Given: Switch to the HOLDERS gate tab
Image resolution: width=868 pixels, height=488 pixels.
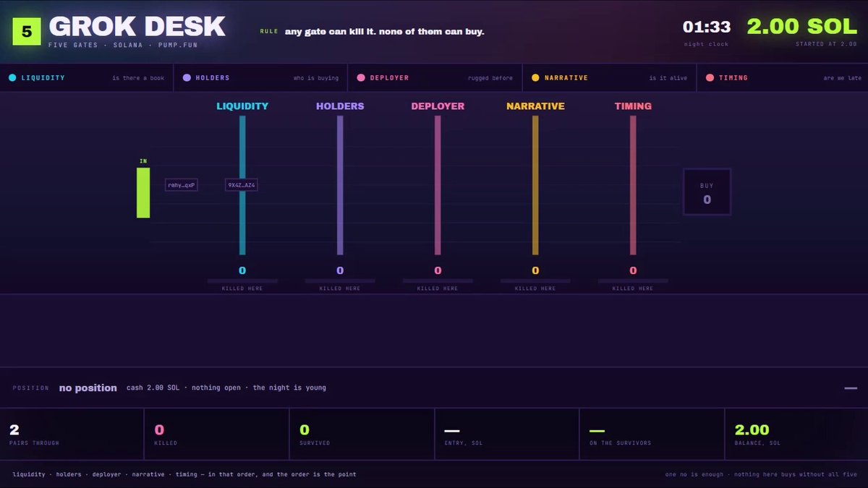Looking at the screenshot, I should click(261, 78).
